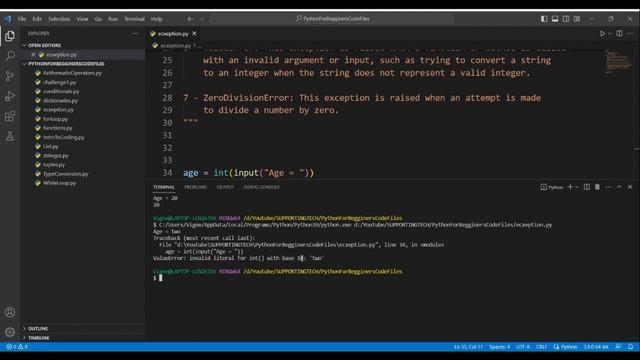The height and width of the screenshot is (360, 640).
Task: Expand the Timeline section
Action: [x=38, y=338]
